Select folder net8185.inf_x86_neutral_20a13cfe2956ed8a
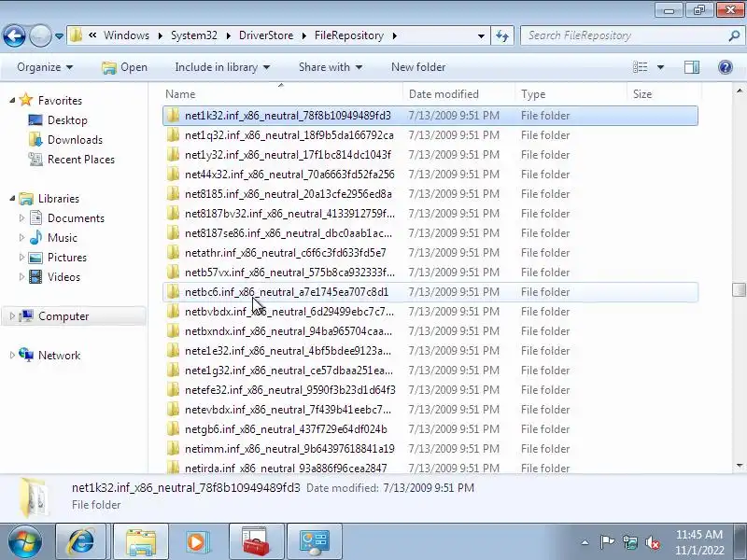 430,194
